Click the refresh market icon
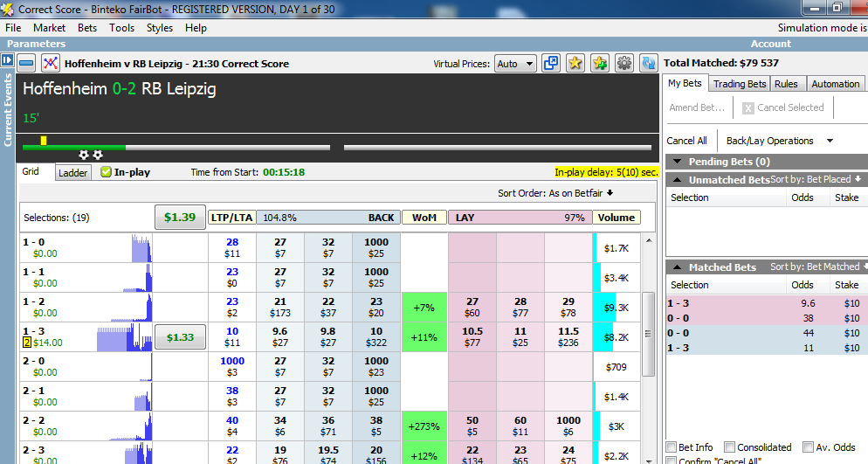868x464 pixels. (x=648, y=63)
